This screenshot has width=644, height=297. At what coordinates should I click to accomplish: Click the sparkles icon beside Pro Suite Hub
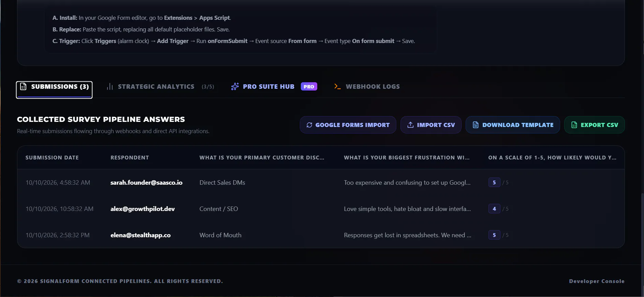pyautogui.click(x=235, y=87)
